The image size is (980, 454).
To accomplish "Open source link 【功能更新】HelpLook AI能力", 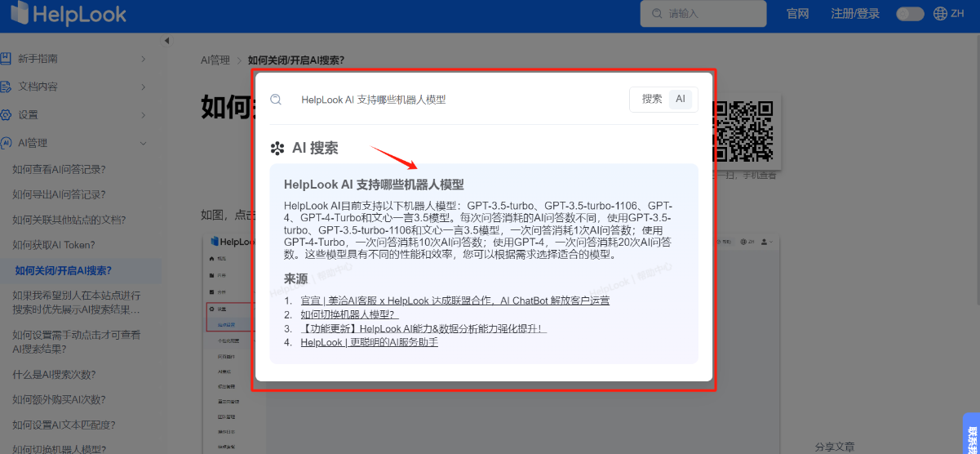I will tap(423, 328).
